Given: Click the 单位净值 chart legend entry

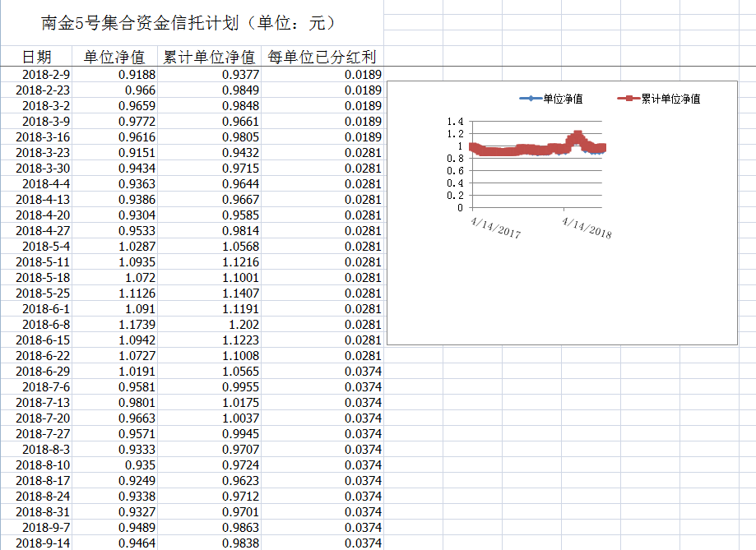Looking at the screenshot, I should point(551,99).
